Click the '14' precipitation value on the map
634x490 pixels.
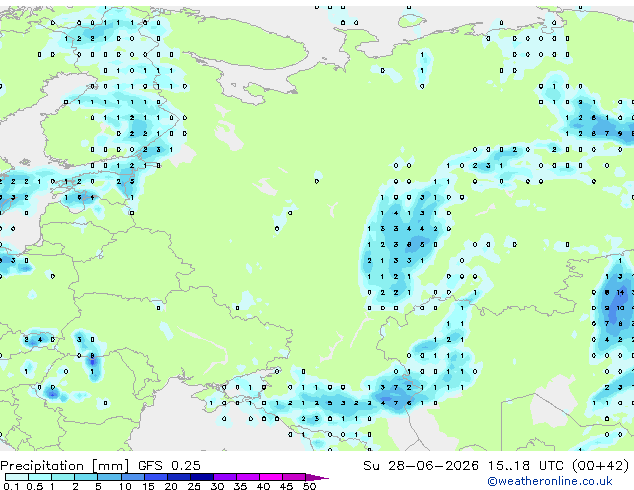621,292
